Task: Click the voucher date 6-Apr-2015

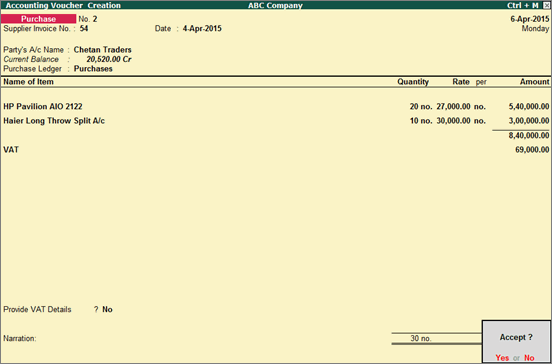Action: click(x=530, y=19)
